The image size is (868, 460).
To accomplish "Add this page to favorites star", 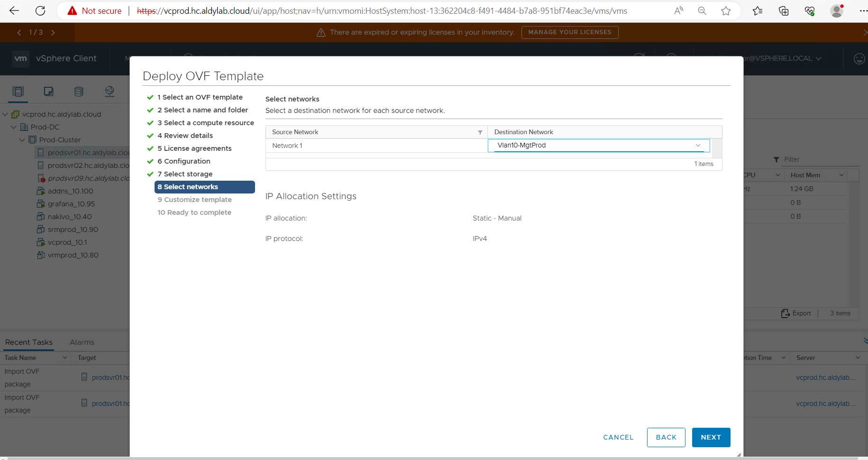I will click(x=726, y=11).
